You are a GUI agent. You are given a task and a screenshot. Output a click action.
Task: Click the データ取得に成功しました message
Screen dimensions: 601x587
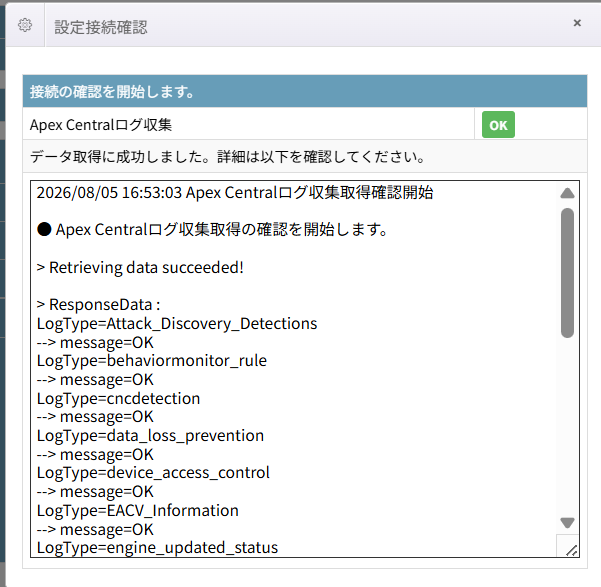pyautogui.click(x=228, y=157)
